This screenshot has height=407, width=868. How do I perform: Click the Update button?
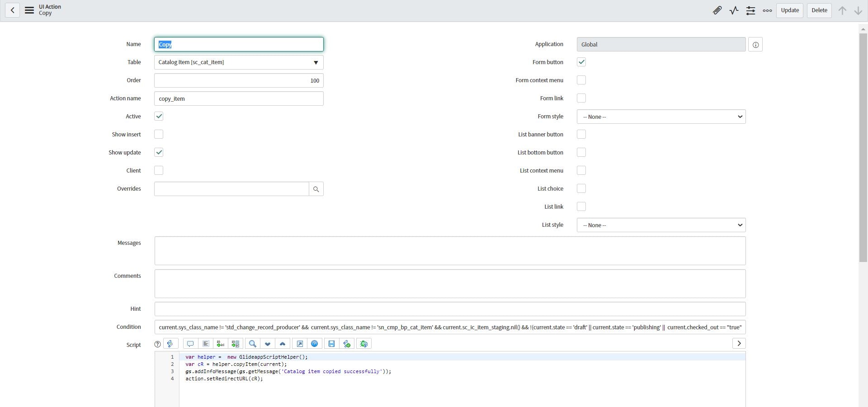coord(789,10)
